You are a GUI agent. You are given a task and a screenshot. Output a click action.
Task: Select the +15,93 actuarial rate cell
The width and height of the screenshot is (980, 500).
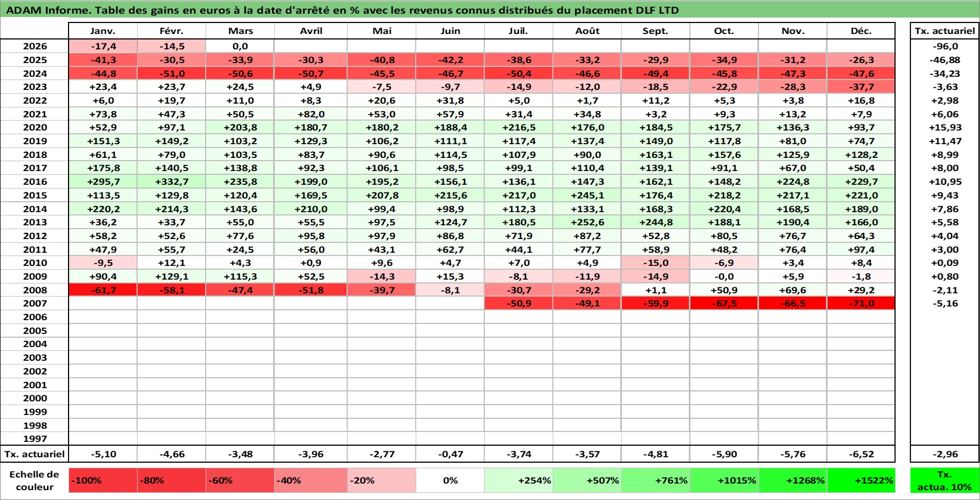(x=945, y=127)
